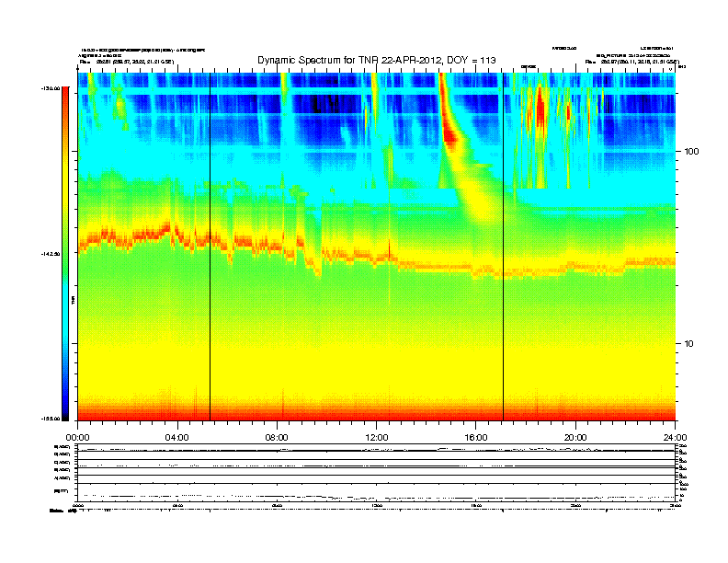Click the 04:00 time axis label

point(177,438)
